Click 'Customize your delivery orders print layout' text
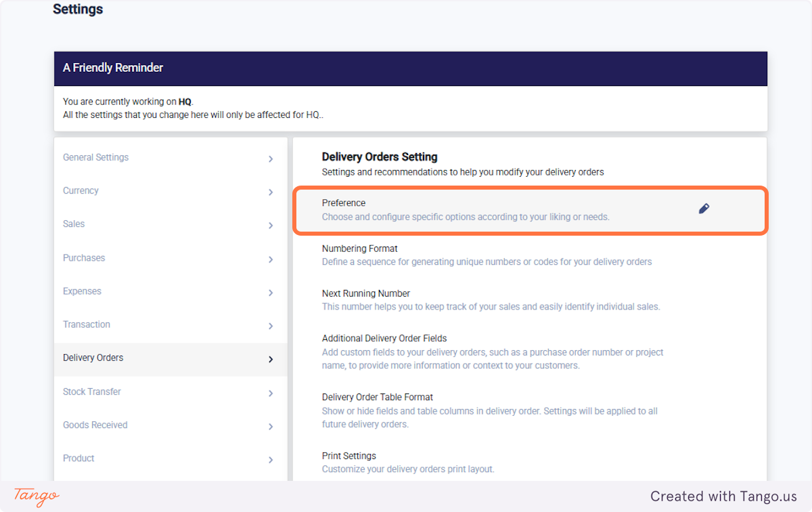 coord(408,469)
